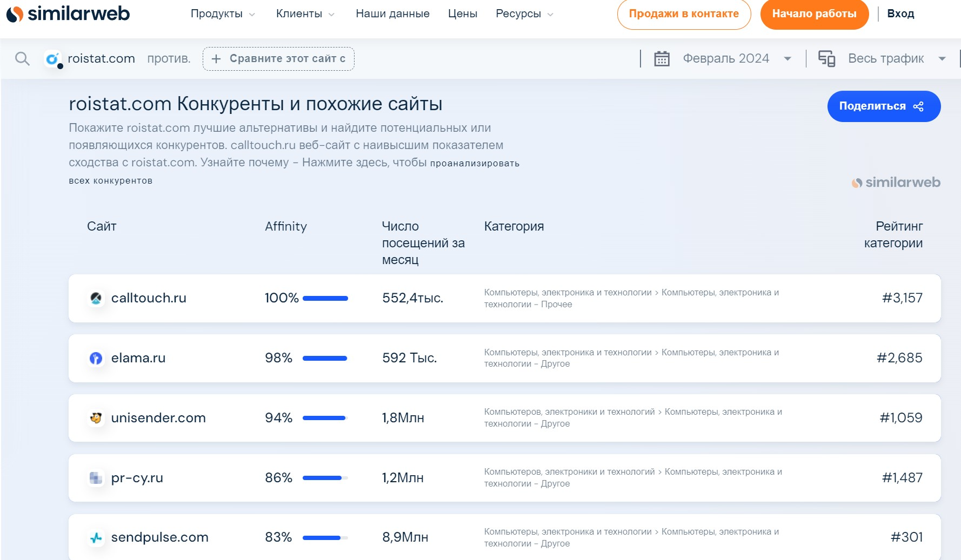
Task: Click the search magnifier icon
Action: click(22, 58)
